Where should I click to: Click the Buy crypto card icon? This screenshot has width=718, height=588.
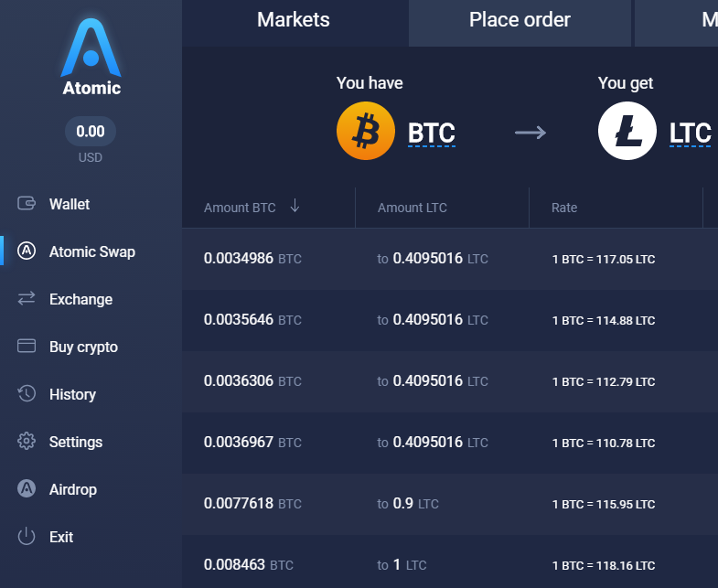coord(27,347)
